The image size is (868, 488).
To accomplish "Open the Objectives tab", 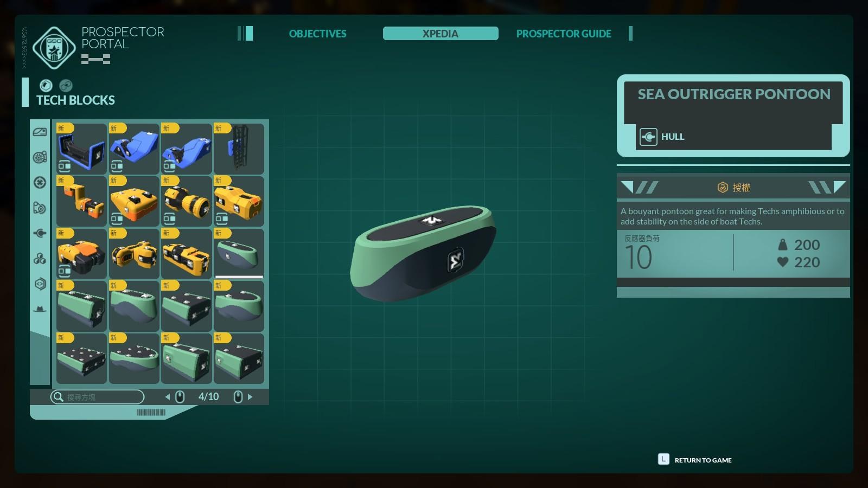I will click(317, 34).
